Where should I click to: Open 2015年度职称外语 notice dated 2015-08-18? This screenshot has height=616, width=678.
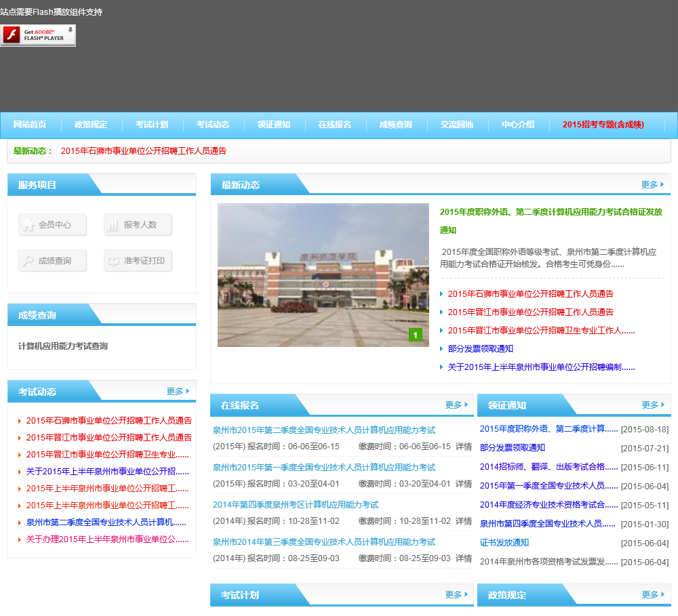pos(549,429)
